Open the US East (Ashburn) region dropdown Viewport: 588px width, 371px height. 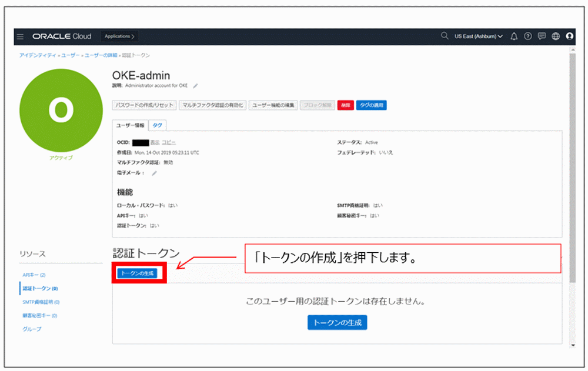[477, 36]
